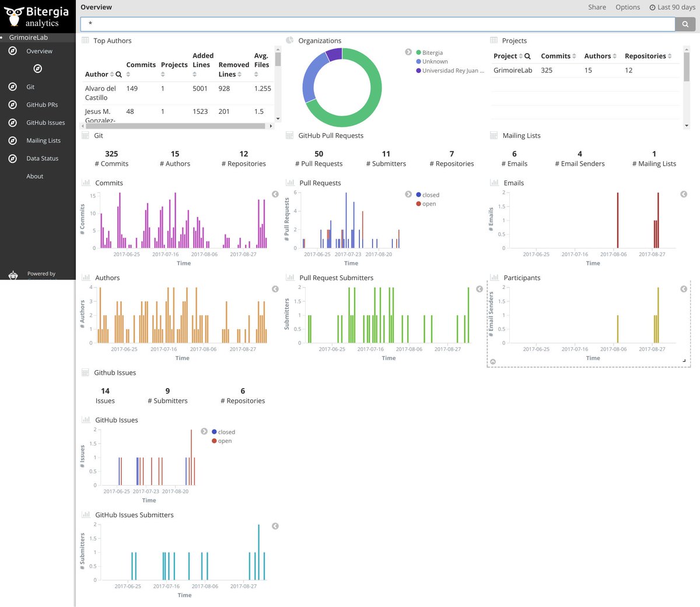The height and width of the screenshot is (607, 700).
Task: Toggle the Authors chart legend arrow
Action: coord(275,289)
